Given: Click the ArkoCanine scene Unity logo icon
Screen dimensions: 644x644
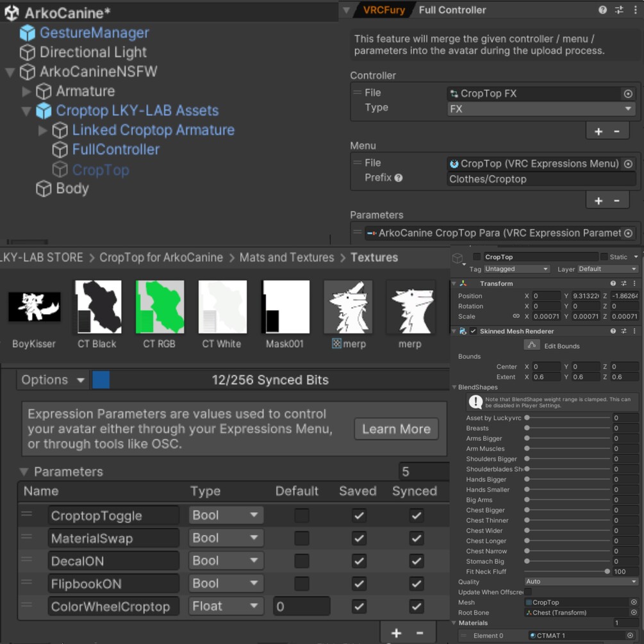Looking at the screenshot, I should point(12,13).
